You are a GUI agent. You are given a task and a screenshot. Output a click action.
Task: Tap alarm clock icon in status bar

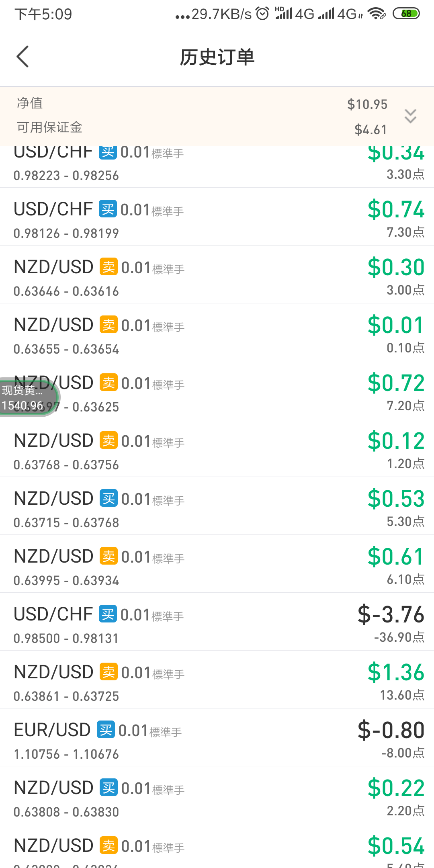coord(262,14)
